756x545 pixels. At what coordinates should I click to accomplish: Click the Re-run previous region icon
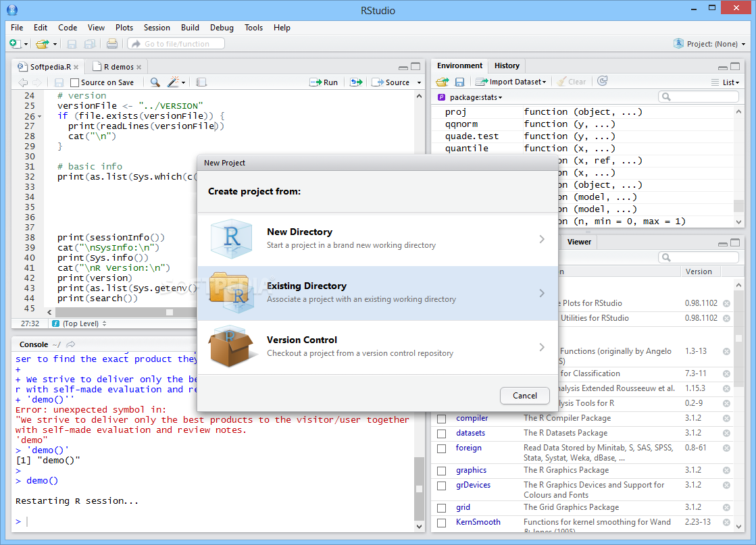coord(356,82)
